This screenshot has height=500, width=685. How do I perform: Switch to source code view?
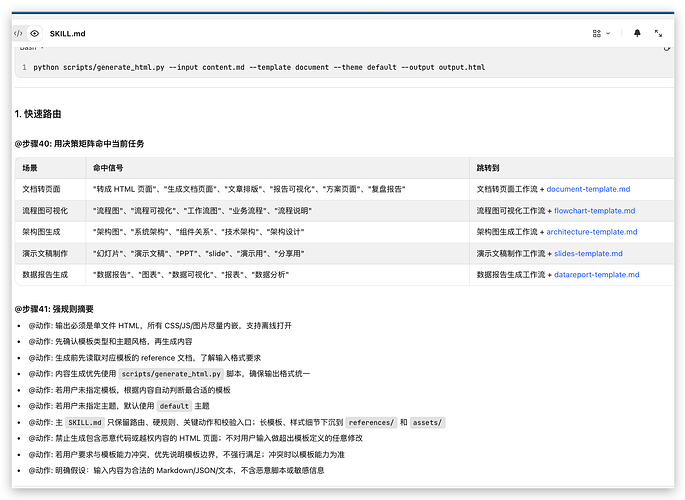pyautogui.click(x=18, y=33)
